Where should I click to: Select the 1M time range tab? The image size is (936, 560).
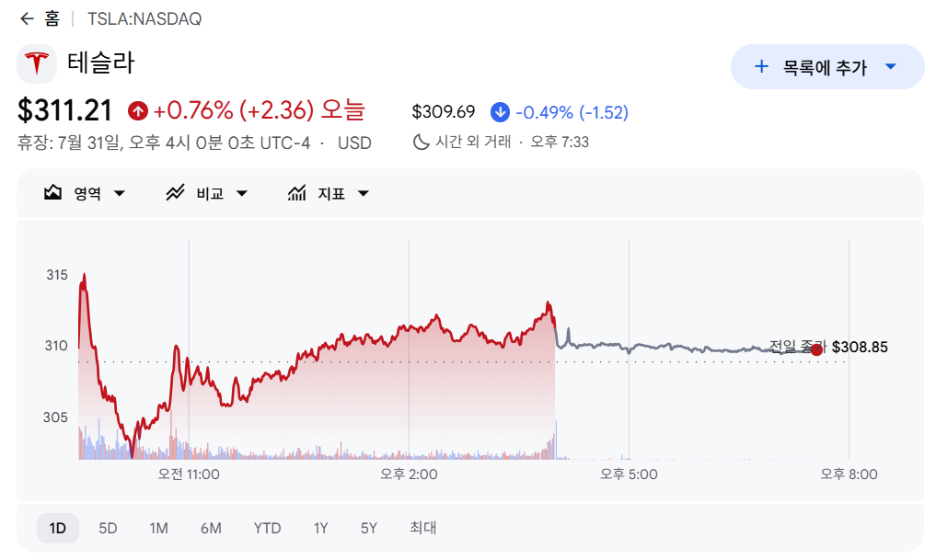159,529
